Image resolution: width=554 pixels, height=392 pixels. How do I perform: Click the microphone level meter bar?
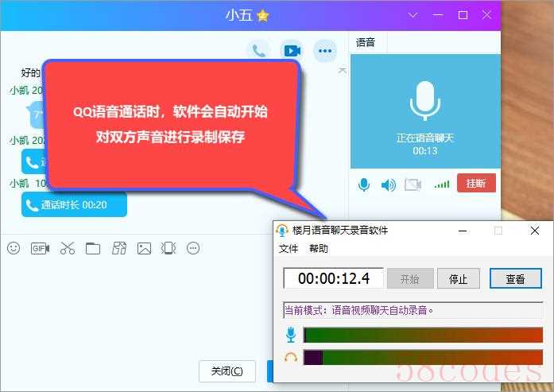423,335
